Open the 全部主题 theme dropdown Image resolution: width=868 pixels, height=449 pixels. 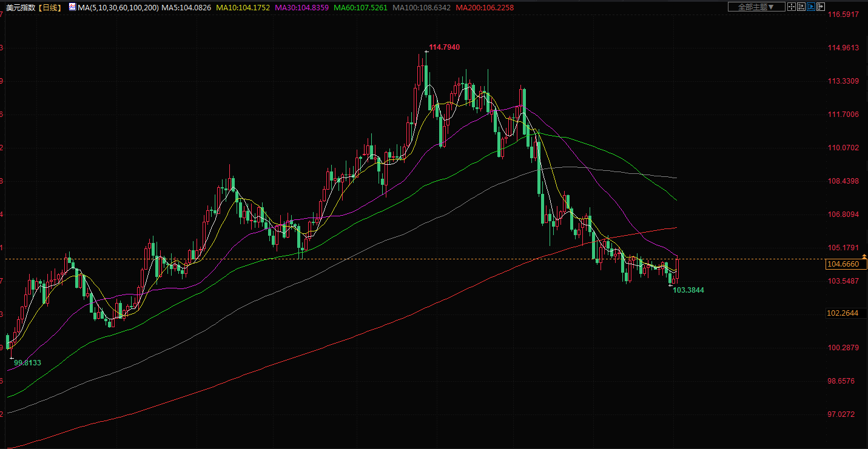[x=756, y=7]
